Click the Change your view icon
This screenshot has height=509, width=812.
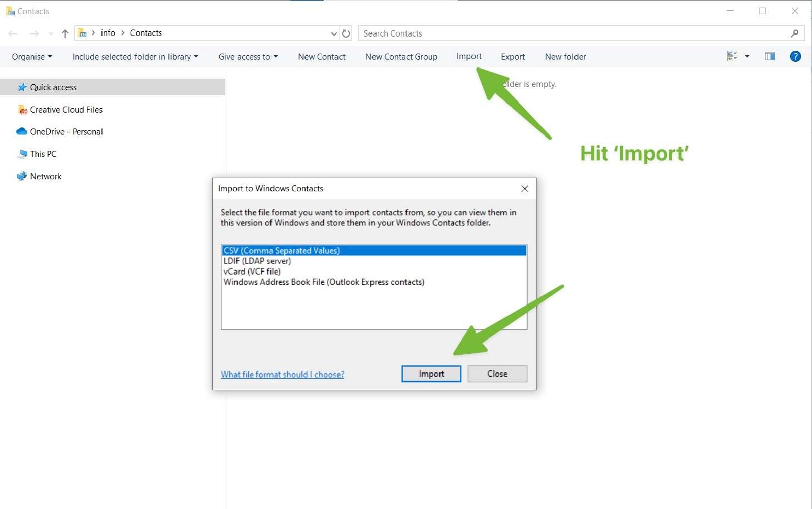tap(732, 56)
